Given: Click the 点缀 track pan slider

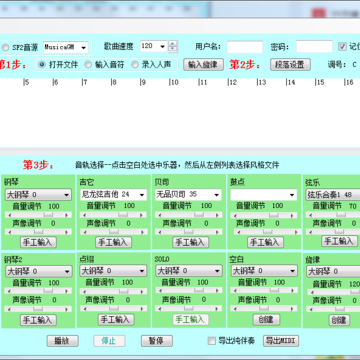Looking at the screenshot, I should point(113,308).
